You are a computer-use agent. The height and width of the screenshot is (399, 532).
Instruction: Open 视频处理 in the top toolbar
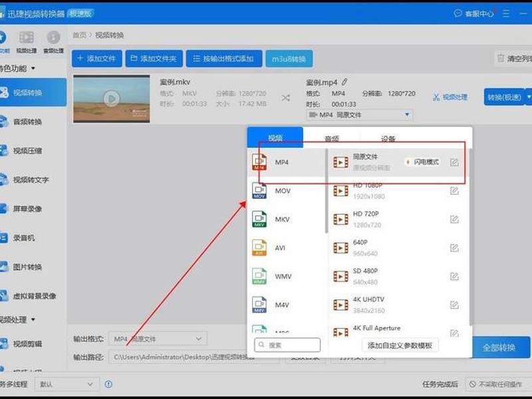pyautogui.click(x=27, y=42)
